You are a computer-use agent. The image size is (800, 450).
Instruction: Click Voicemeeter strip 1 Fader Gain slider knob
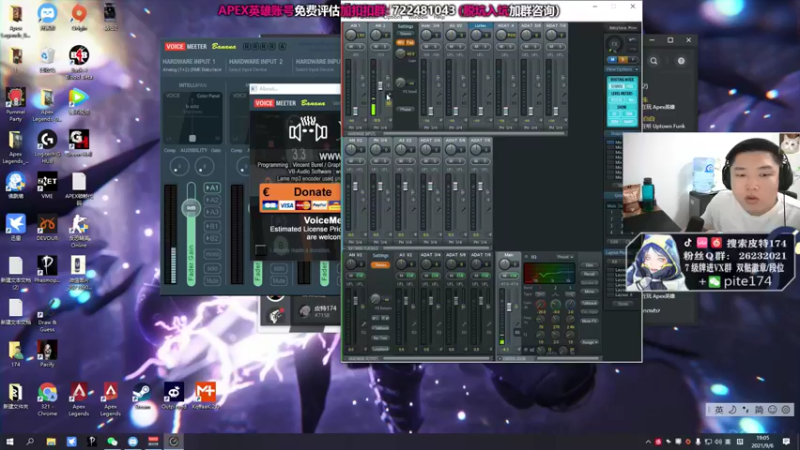click(191, 208)
